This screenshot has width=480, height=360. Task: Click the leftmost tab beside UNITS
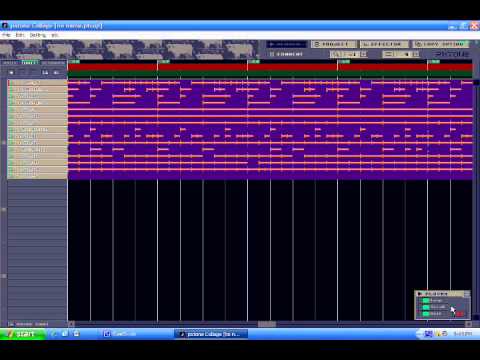click(x=10, y=63)
